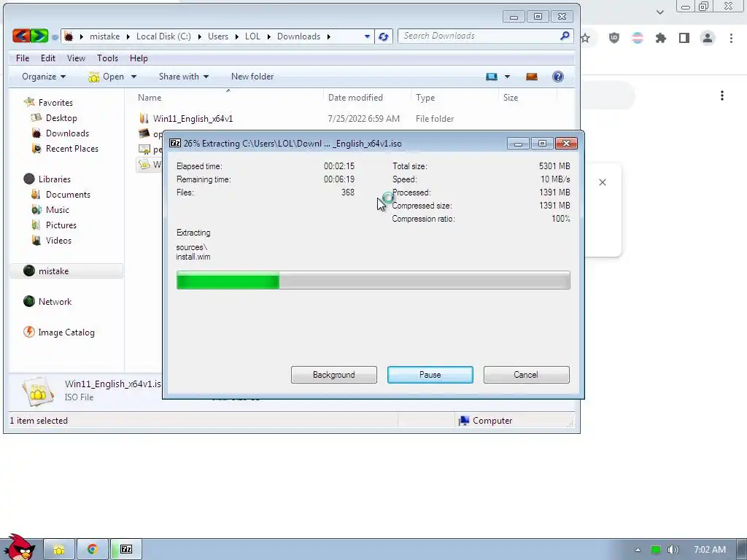This screenshot has width=747, height=560.
Task: Click the search magnifier icon in Explorer
Action: 565,36
